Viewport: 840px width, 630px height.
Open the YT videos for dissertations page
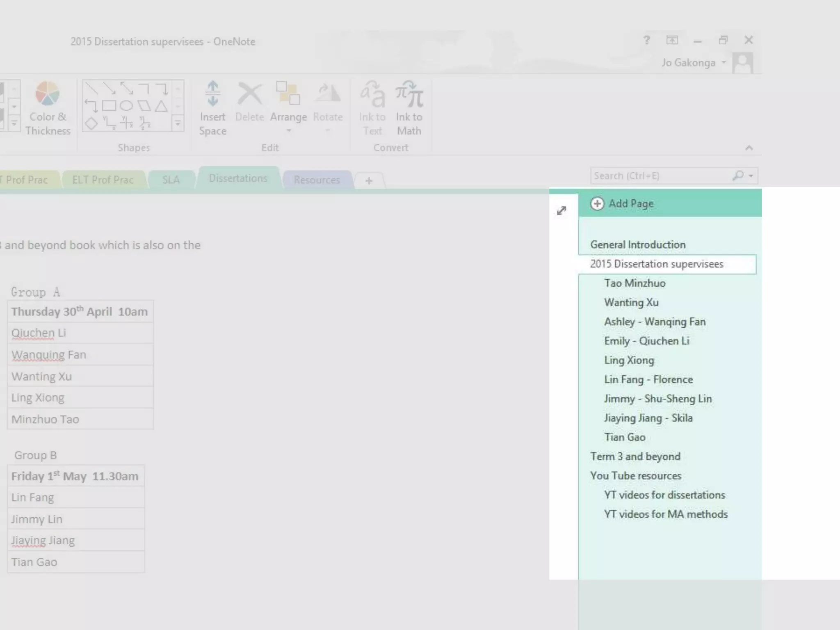664,495
